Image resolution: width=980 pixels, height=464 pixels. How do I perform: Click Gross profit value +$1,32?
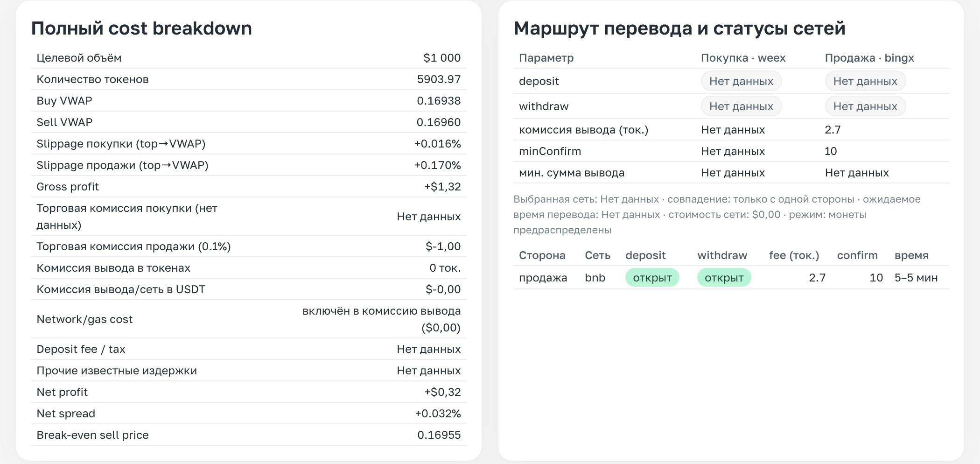(442, 187)
